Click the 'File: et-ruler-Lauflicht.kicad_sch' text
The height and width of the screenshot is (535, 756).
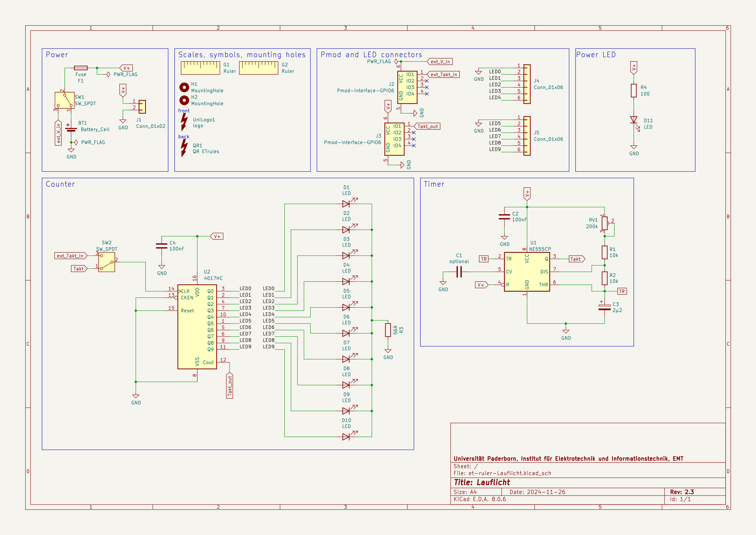[x=502, y=473]
